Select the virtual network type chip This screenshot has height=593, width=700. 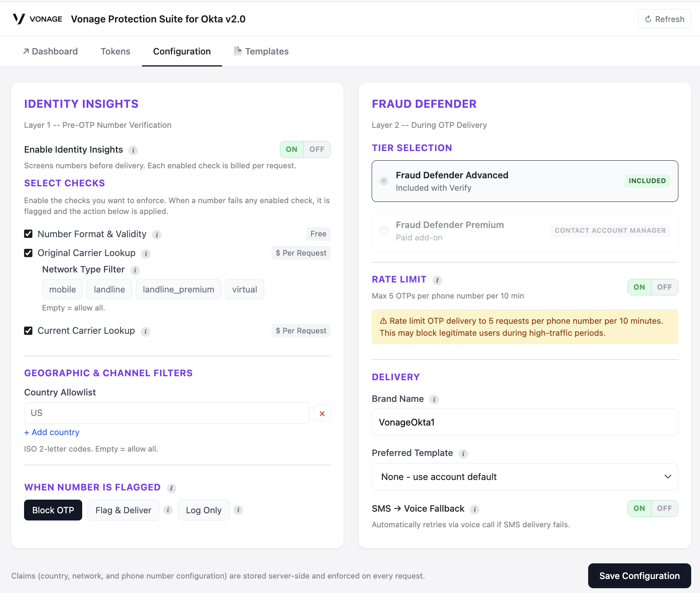coord(245,289)
